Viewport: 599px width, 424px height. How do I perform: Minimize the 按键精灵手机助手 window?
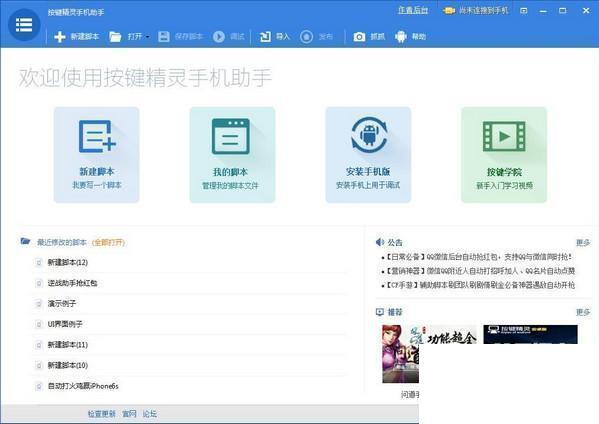(x=543, y=11)
